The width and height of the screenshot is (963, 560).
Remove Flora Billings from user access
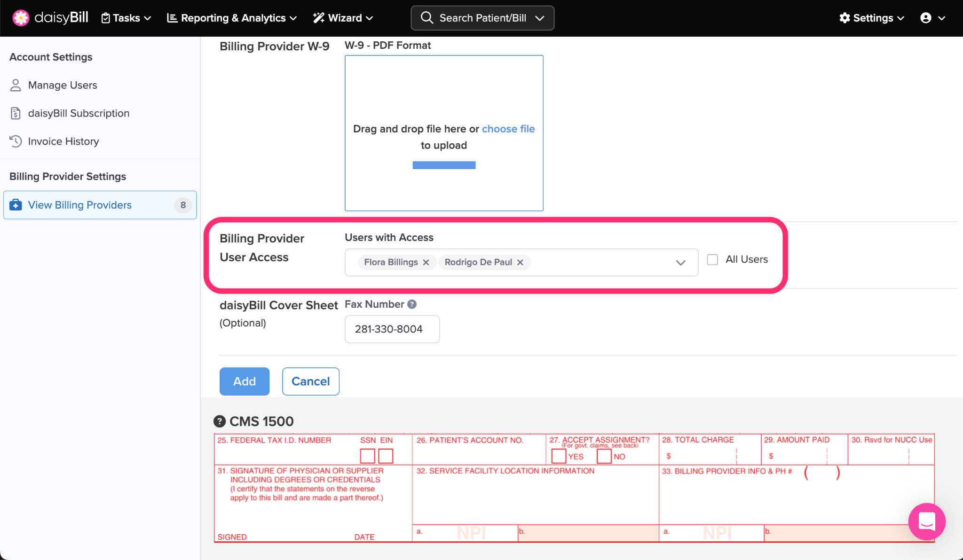click(x=426, y=262)
